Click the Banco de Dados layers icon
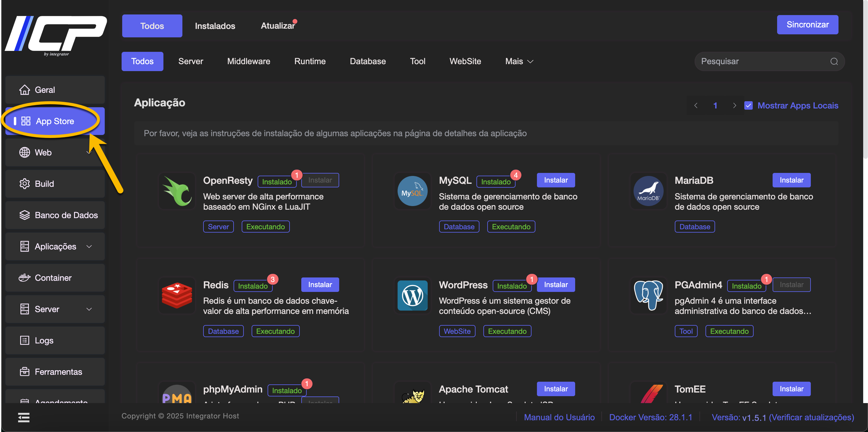This screenshot has height=432, width=868. 24,215
